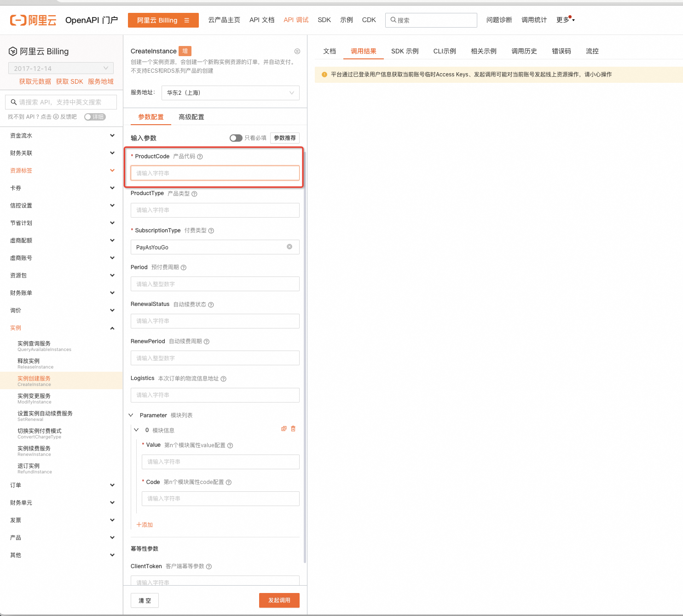The image size is (683, 616).
Task: Click the ProductCode input field
Action: click(215, 173)
